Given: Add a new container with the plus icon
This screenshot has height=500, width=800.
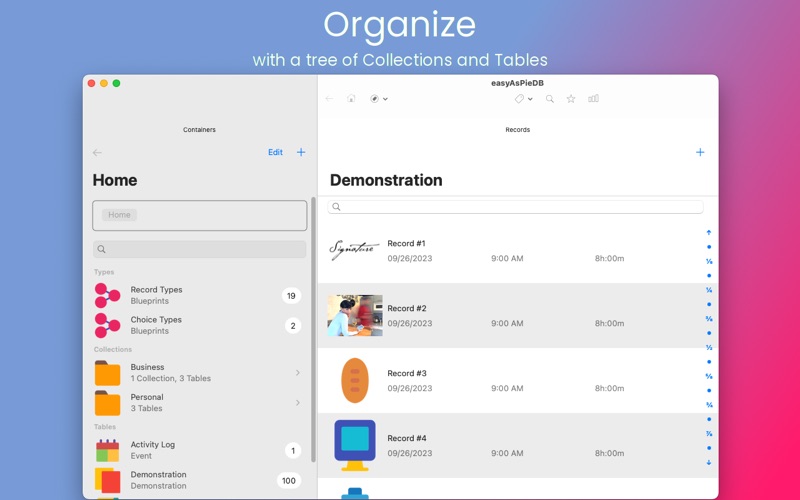Looking at the screenshot, I should [301, 152].
